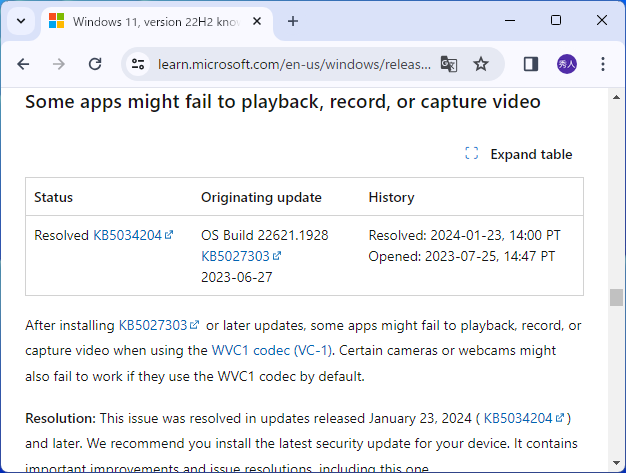The image size is (626, 473).
Task: Bookmark this page with the star icon
Action: coord(481,64)
